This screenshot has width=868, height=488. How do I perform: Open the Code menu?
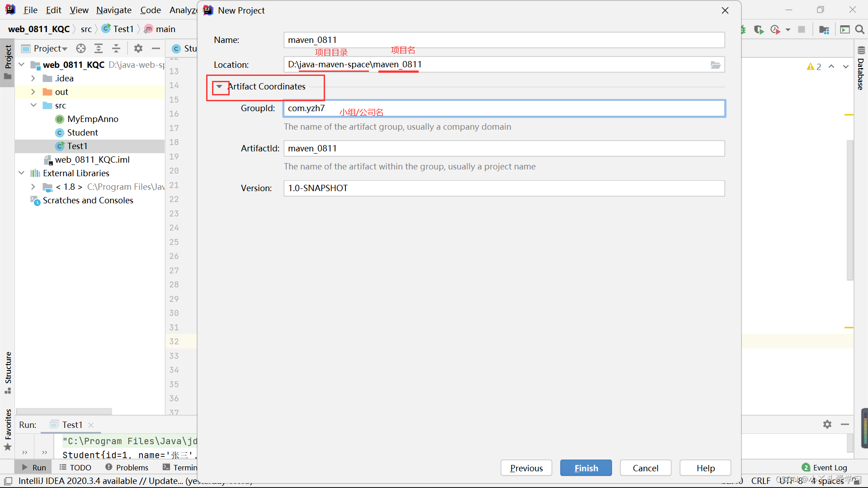point(151,10)
